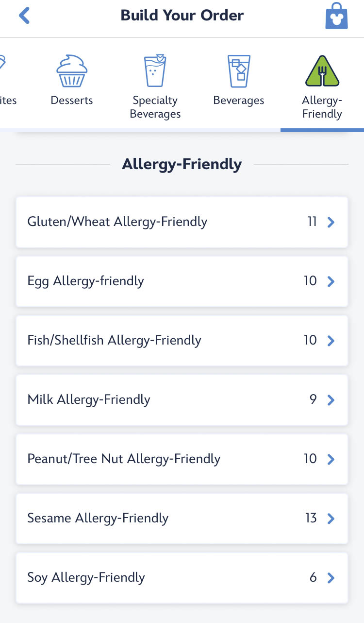
Task: Tap the partially visible category tab at left
Action: pos(7,87)
